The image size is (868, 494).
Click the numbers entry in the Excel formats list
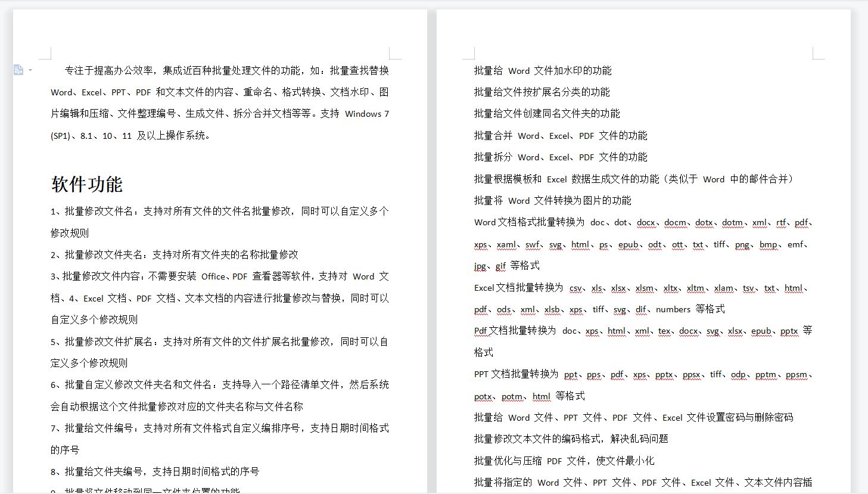click(x=673, y=309)
